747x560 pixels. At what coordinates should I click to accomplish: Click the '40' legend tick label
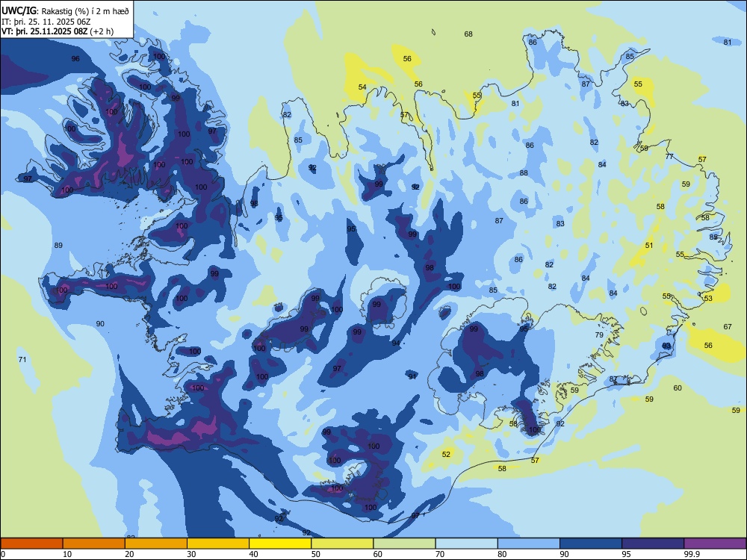254,554
